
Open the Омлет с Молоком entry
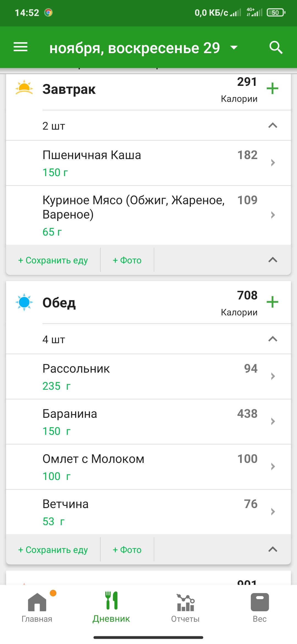point(148,467)
